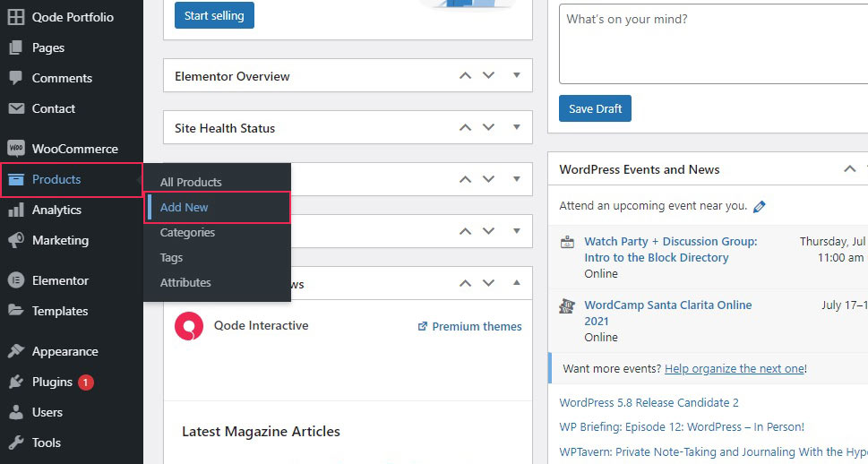
Task: Click the Pages icon in sidebar
Action: point(16,47)
